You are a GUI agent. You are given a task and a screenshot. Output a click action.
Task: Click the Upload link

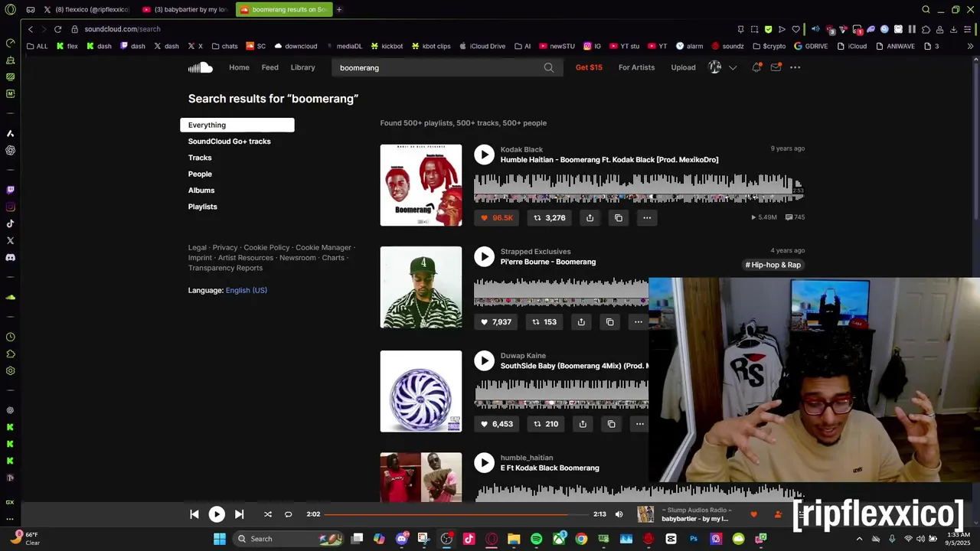click(683, 67)
